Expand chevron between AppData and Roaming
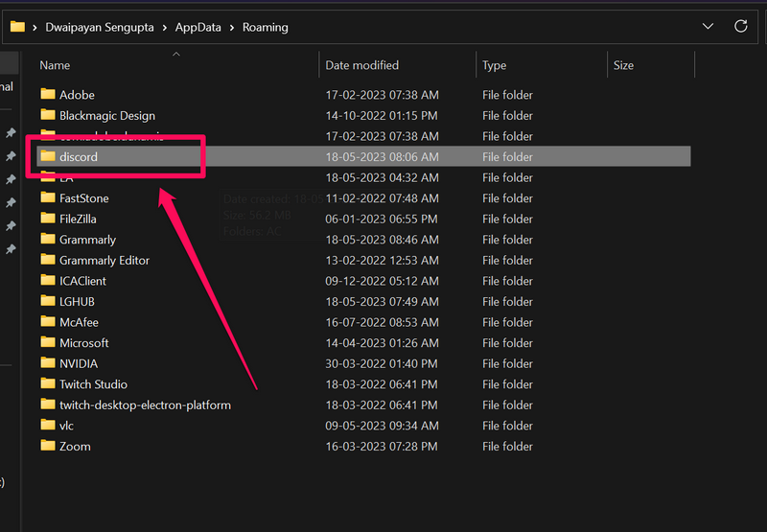The width and height of the screenshot is (767, 532). pyautogui.click(x=231, y=27)
